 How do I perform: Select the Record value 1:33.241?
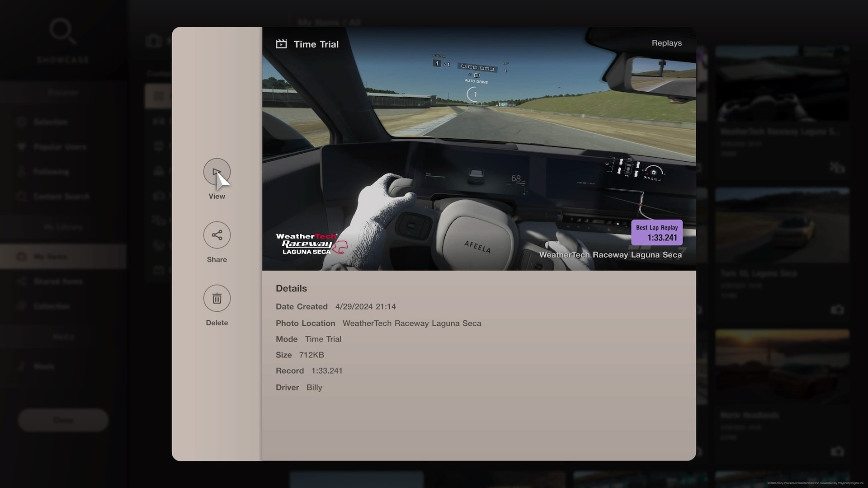click(327, 371)
